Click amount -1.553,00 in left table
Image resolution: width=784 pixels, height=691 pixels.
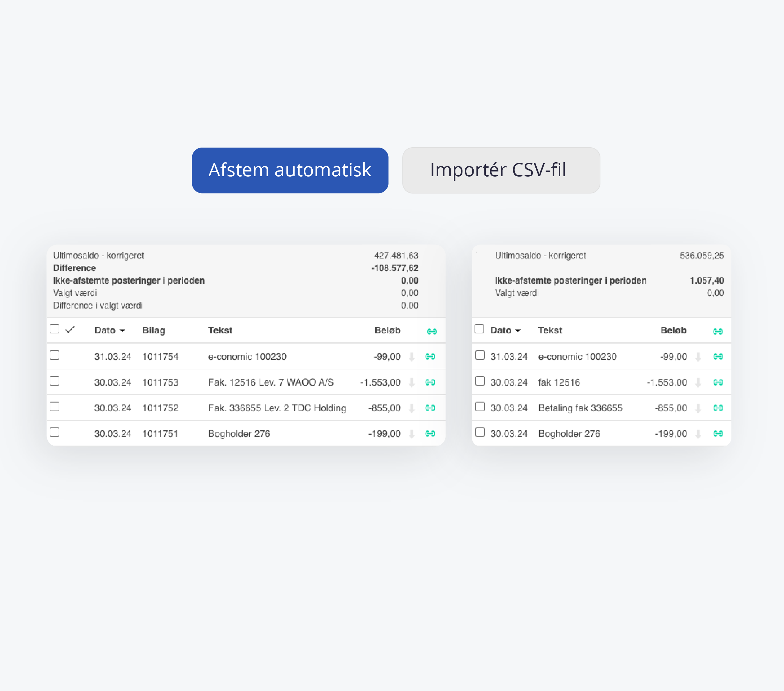pos(381,382)
